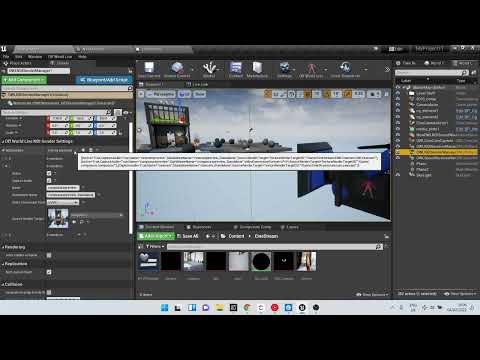This screenshot has width=480, height=360.
Task: Open the Settings toolbar button
Action: point(284,70)
